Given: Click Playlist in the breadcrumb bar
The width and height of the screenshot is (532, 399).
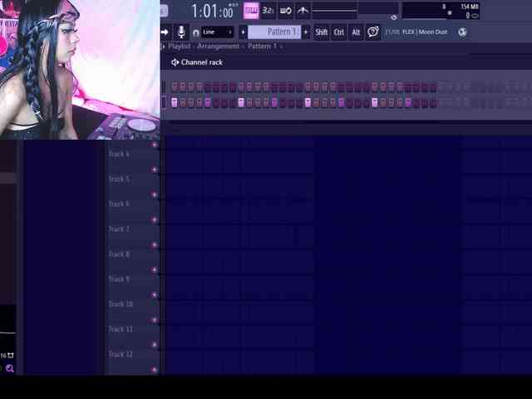Looking at the screenshot, I should 179,47.
